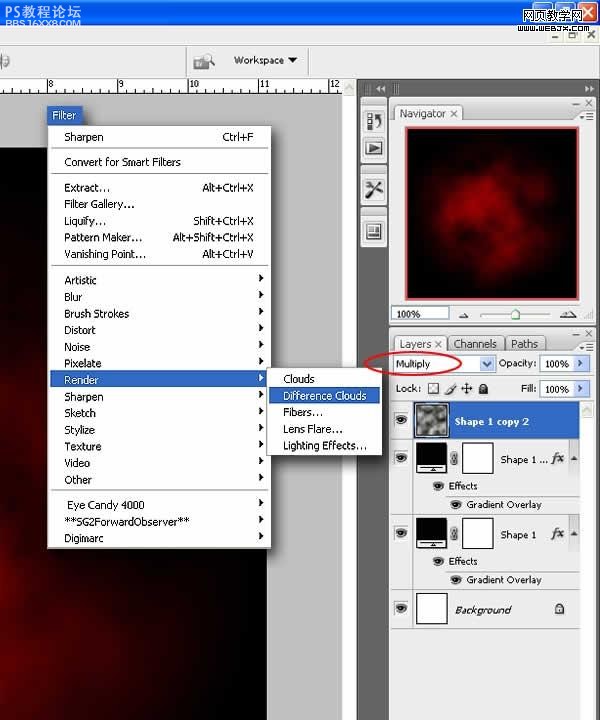Screen dimensions: 600x720
Task: Open the Filter menu
Action: point(64,115)
